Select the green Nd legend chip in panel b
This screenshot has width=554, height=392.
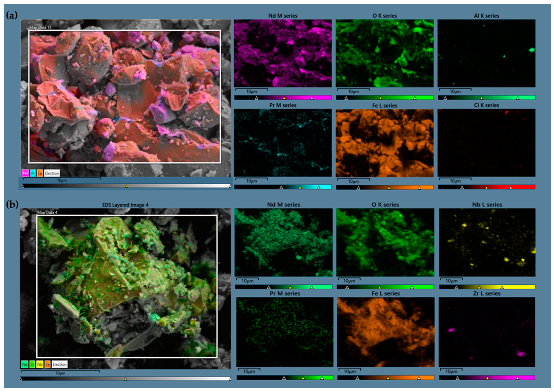click(25, 364)
